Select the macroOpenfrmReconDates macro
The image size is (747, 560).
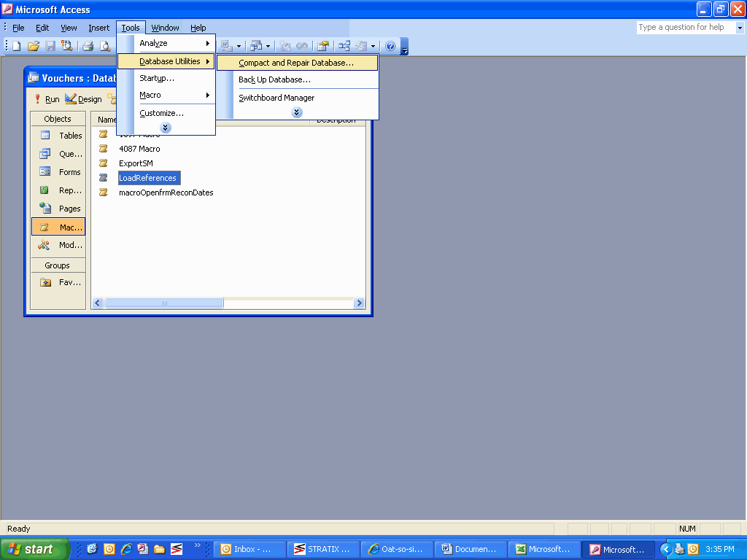166,192
